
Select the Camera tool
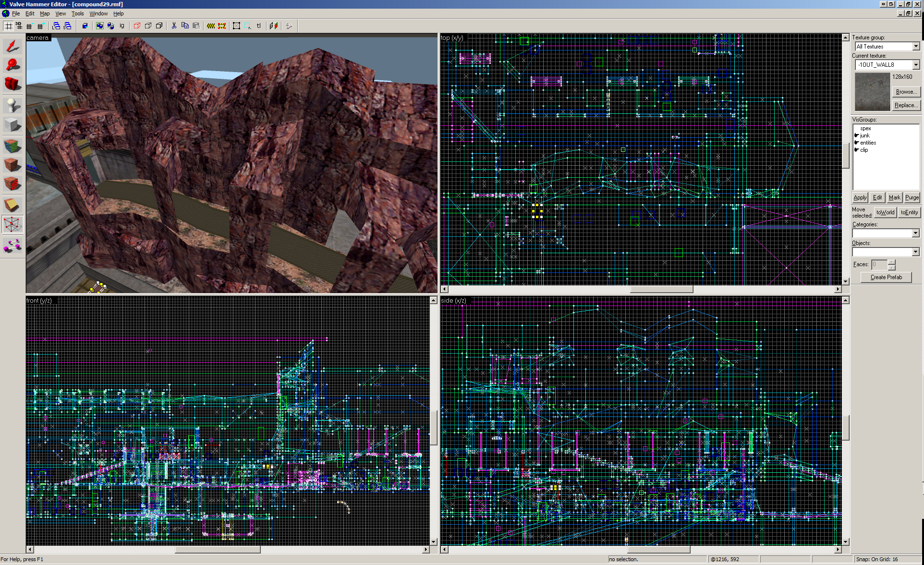click(x=12, y=84)
